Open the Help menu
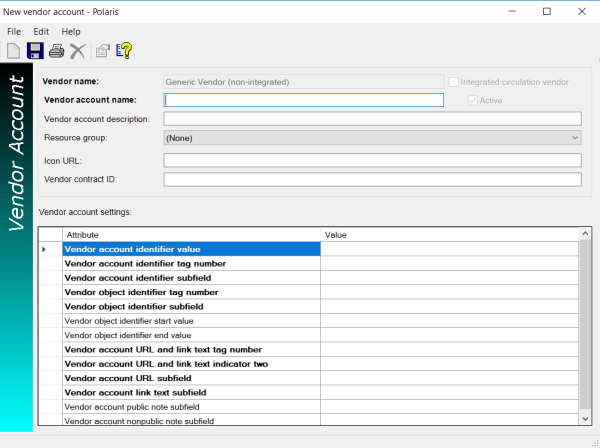The width and height of the screenshot is (600, 448). pos(71,32)
